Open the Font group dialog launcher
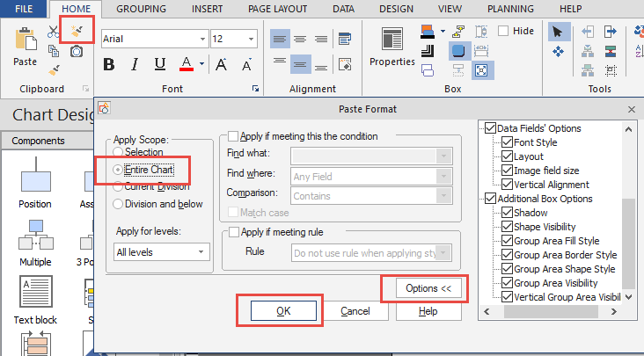 click(255, 89)
